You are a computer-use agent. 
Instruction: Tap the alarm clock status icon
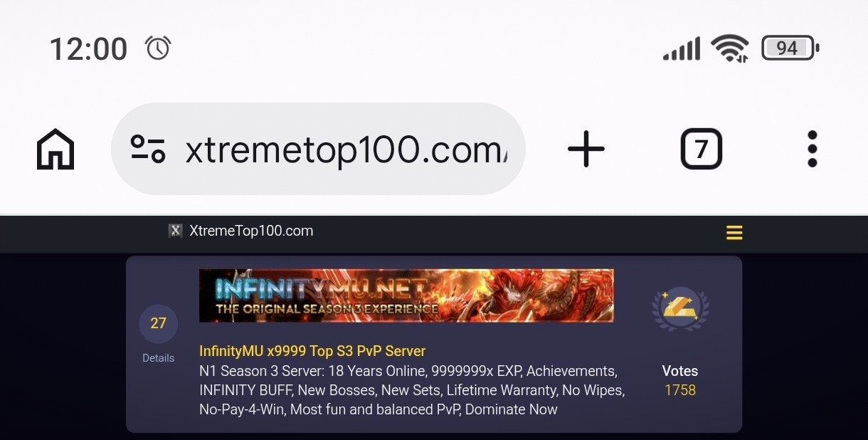coord(158,48)
